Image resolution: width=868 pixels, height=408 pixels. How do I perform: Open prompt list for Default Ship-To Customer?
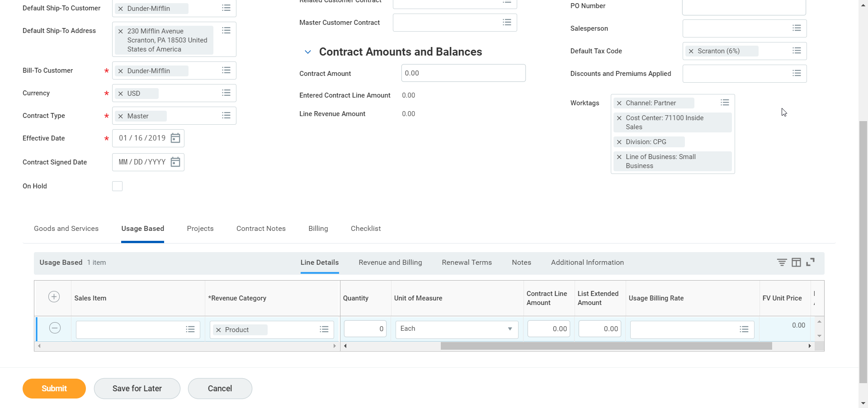[226, 8]
